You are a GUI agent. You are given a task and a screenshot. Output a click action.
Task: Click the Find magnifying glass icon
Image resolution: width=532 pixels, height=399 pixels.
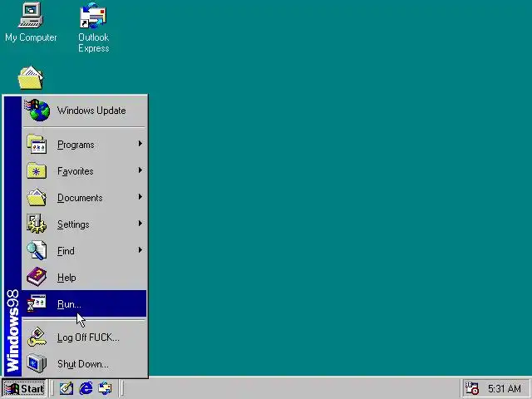pyautogui.click(x=37, y=250)
